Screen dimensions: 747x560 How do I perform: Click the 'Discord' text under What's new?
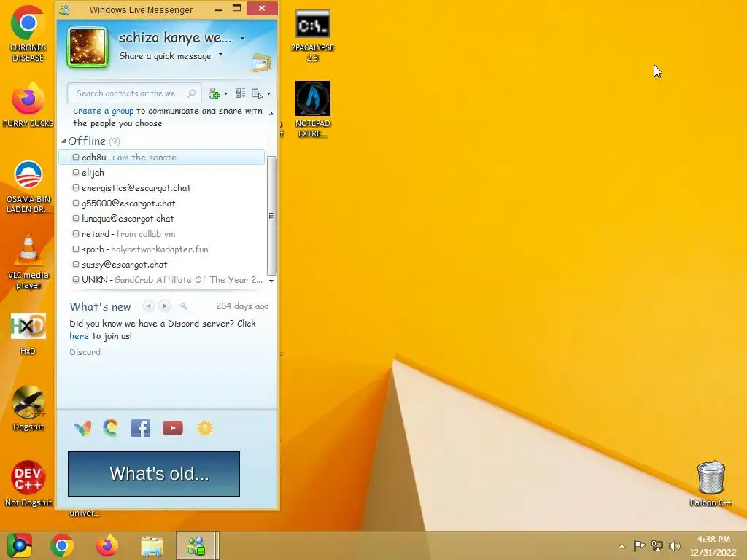coord(85,352)
